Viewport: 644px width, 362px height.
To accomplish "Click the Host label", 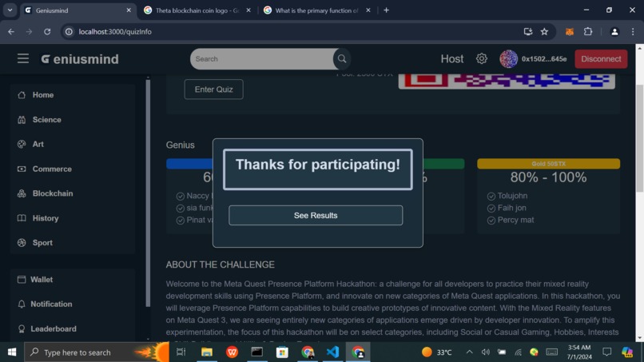I will pos(451,59).
